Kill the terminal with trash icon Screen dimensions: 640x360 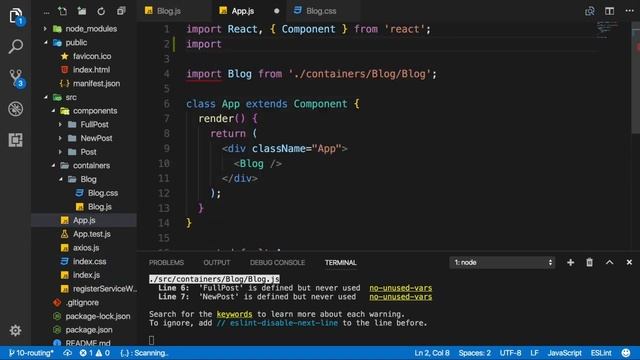tap(589, 262)
